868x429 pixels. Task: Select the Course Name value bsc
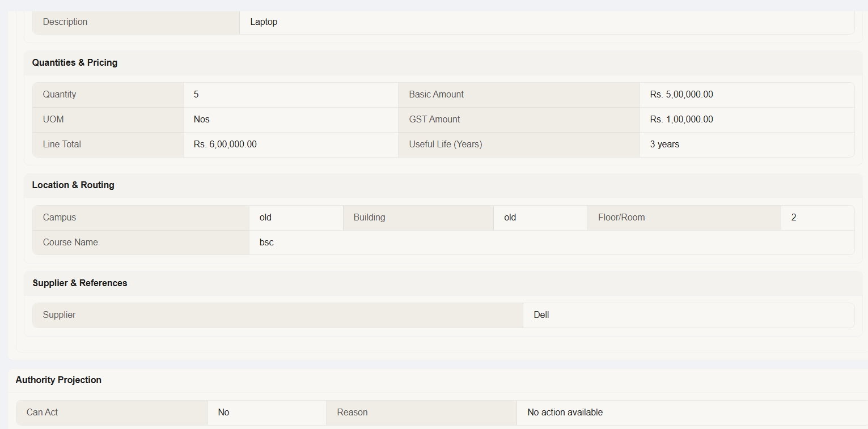coord(266,243)
